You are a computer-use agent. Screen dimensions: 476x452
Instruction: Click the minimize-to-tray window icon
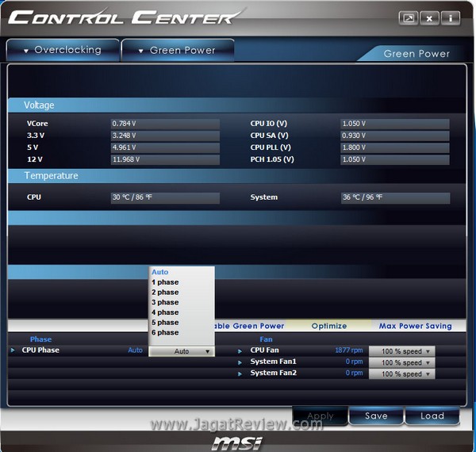(x=409, y=17)
